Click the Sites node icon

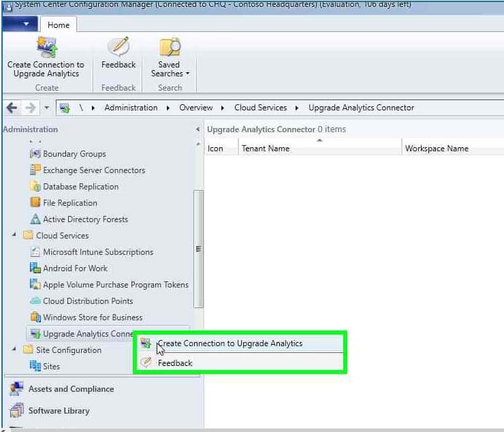[35, 366]
